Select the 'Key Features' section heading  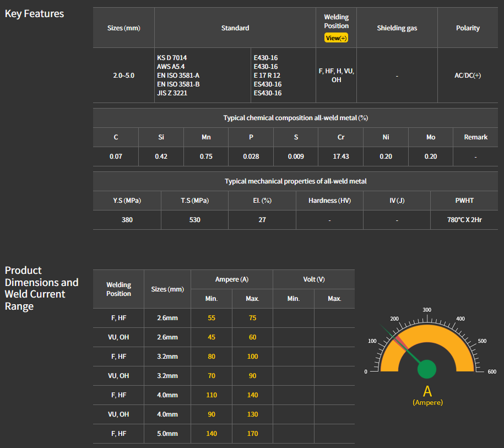tap(34, 14)
